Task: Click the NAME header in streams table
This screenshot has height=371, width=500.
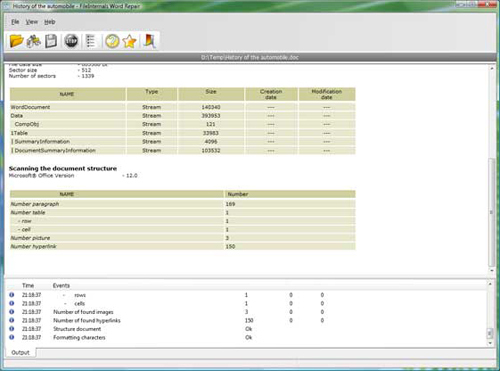Action: [x=68, y=94]
